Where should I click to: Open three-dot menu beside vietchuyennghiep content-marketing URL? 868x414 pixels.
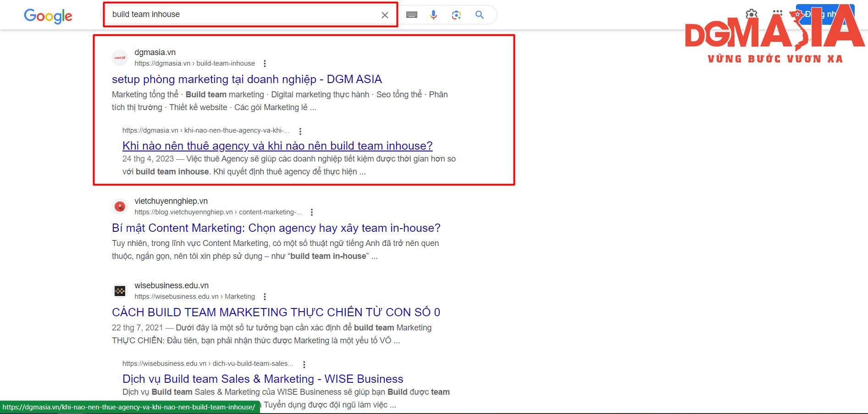pyautogui.click(x=312, y=212)
